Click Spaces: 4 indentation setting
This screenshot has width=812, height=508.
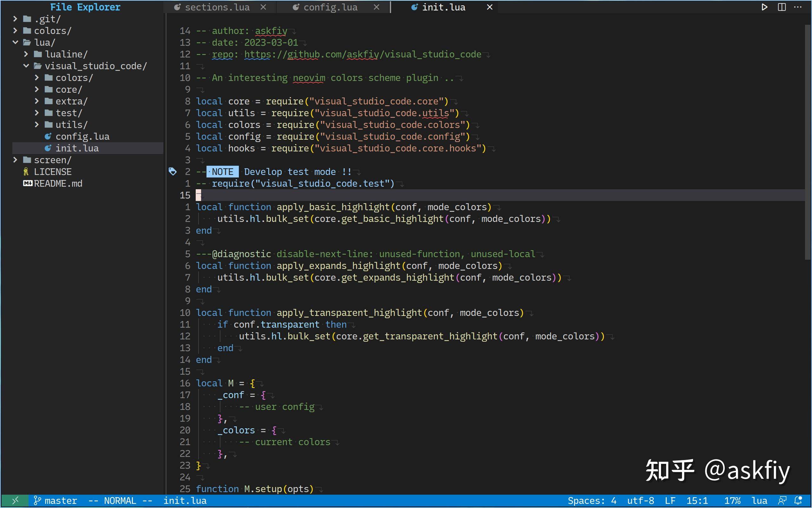[592, 501]
